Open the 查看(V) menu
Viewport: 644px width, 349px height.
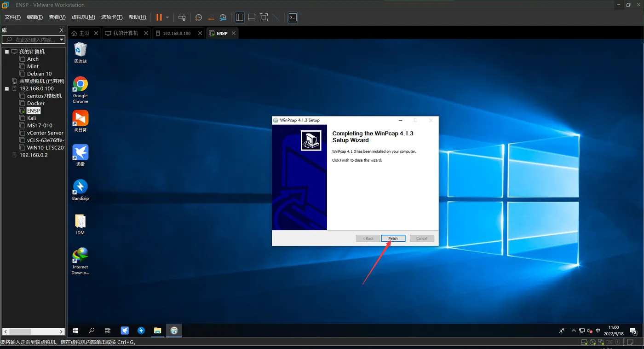coord(57,17)
